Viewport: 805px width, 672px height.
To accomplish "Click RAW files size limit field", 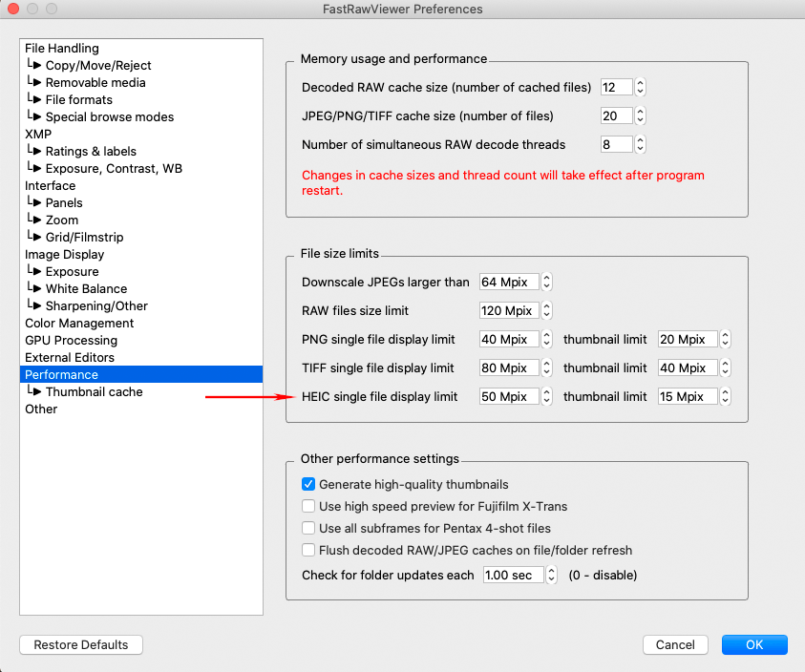I will pos(509,311).
